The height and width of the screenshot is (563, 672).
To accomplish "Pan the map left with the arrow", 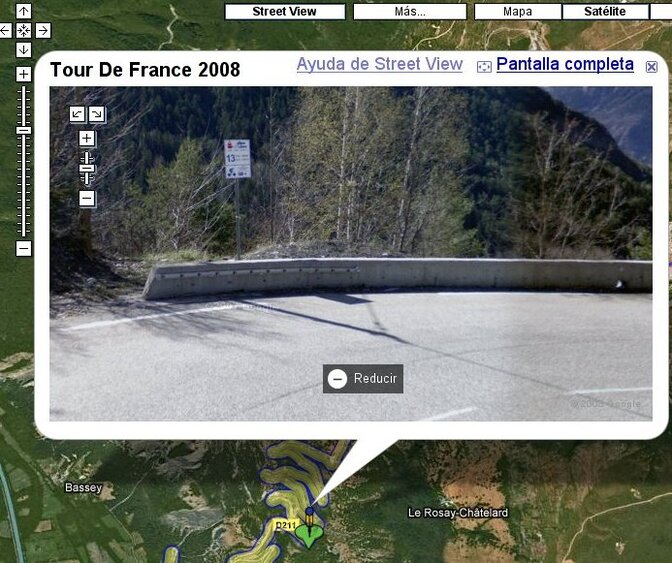I will [x=5, y=30].
